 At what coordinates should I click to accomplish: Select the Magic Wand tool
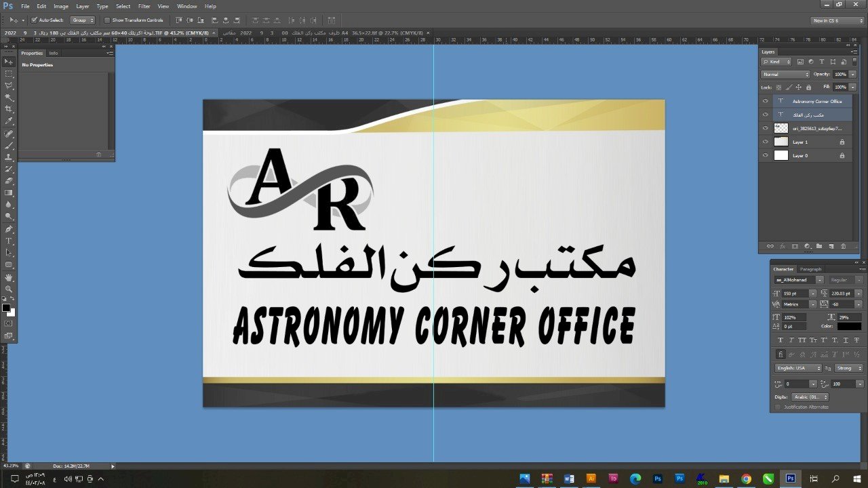pyautogui.click(x=9, y=97)
